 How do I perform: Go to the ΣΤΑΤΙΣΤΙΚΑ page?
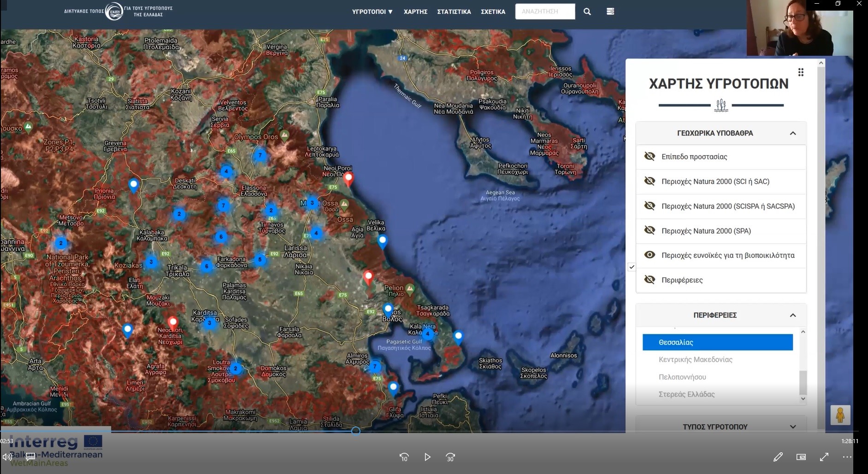454,12
